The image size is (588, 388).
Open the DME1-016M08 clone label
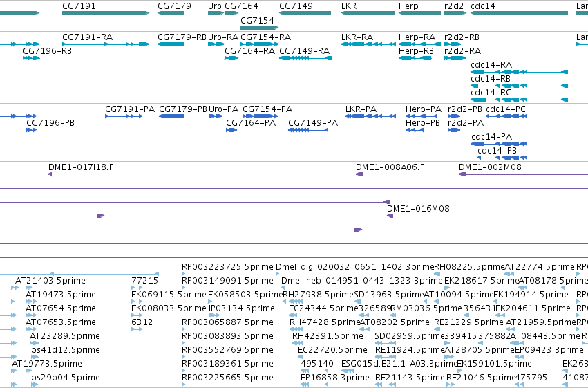point(418,209)
